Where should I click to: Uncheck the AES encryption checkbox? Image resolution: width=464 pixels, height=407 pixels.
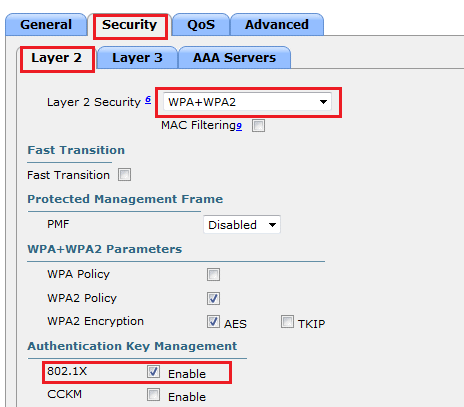coord(213,322)
